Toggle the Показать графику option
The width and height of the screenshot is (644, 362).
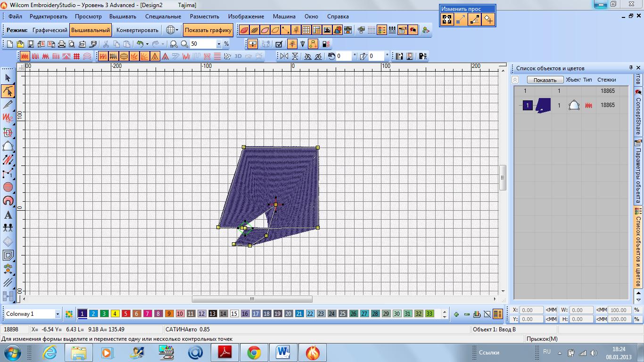click(207, 30)
